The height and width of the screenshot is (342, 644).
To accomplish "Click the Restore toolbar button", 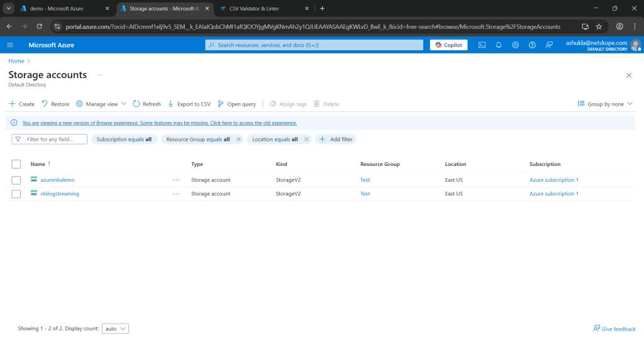I will pos(55,104).
